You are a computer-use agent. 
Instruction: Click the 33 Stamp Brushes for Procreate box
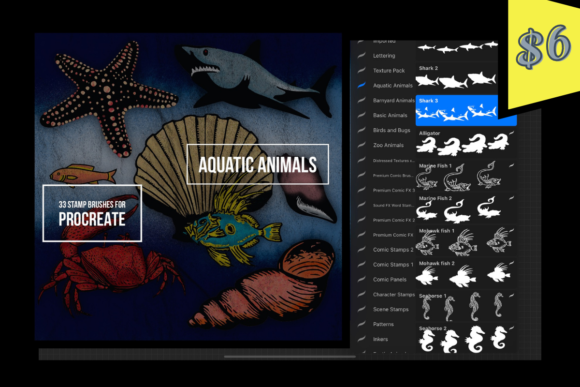92,213
